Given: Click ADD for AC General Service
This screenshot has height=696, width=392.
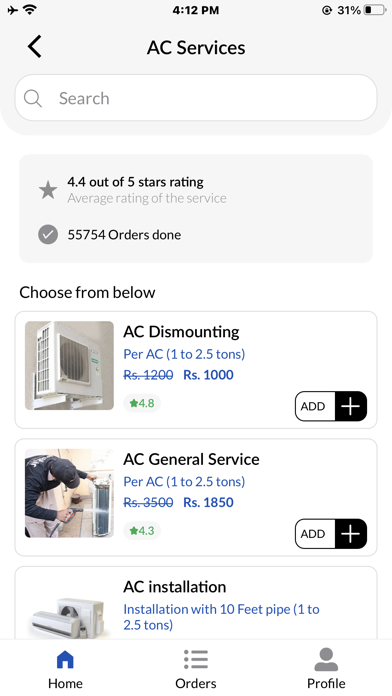Looking at the screenshot, I should click(315, 534).
